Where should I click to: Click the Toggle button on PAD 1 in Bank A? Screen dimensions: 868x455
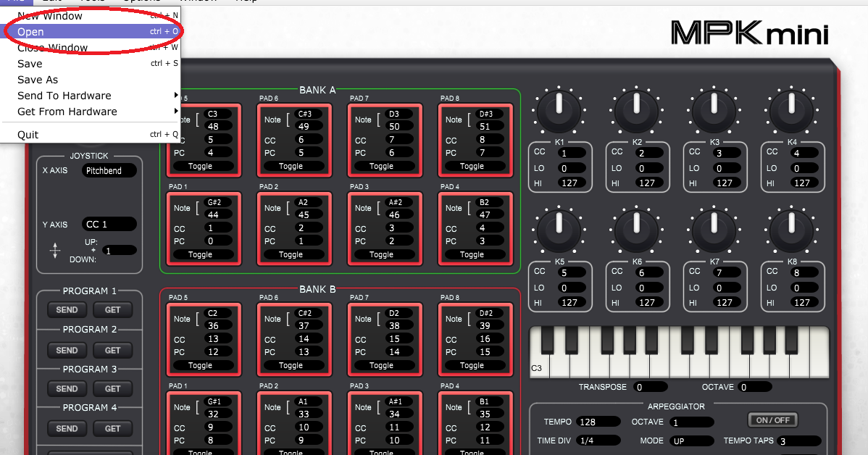tap(204, 254)
